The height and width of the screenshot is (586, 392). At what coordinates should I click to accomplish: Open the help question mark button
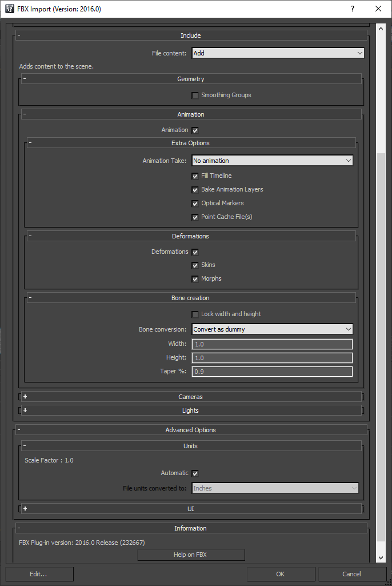353,9
